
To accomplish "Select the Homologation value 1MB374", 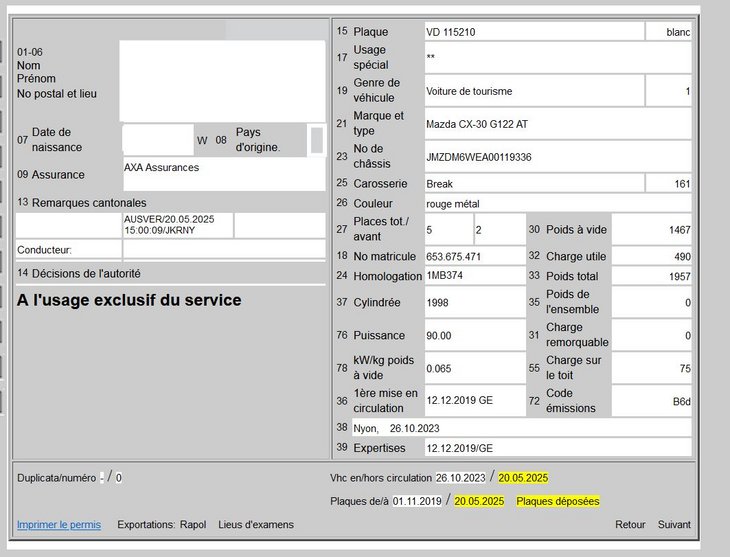I will tap(472, 276).
